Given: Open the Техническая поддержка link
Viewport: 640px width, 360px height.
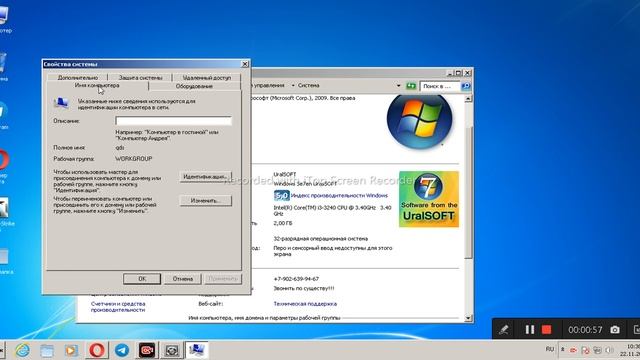Looking at the screenshot, I should tap(305, 304).
